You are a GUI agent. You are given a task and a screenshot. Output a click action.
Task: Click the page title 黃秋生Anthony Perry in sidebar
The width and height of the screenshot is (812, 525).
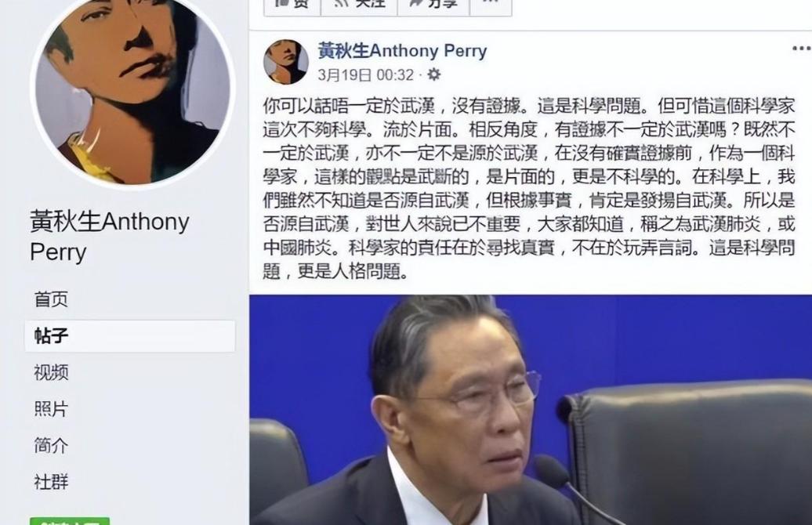pos(109,237)
